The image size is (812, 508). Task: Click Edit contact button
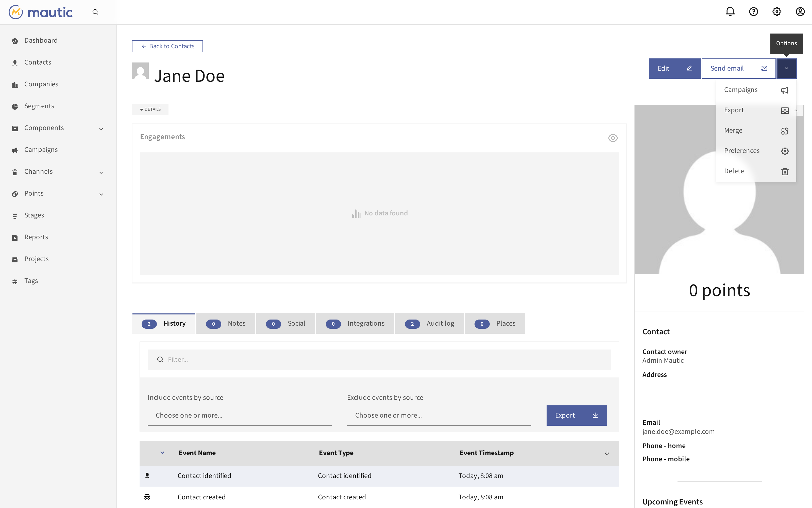(675, 68)
